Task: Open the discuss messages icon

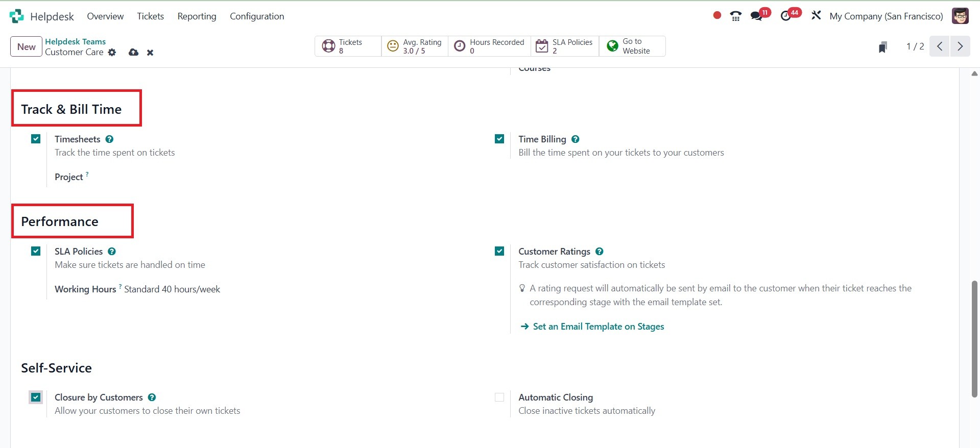Action: click(x=756, y=16)
